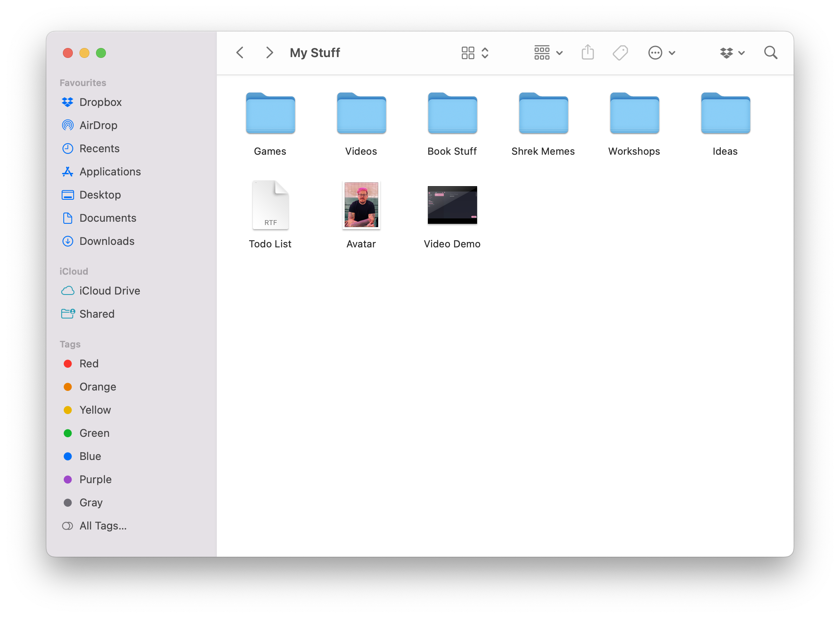Expand the Group By dropdown
This screenshot has width=840, height=618.
point(548,53)
